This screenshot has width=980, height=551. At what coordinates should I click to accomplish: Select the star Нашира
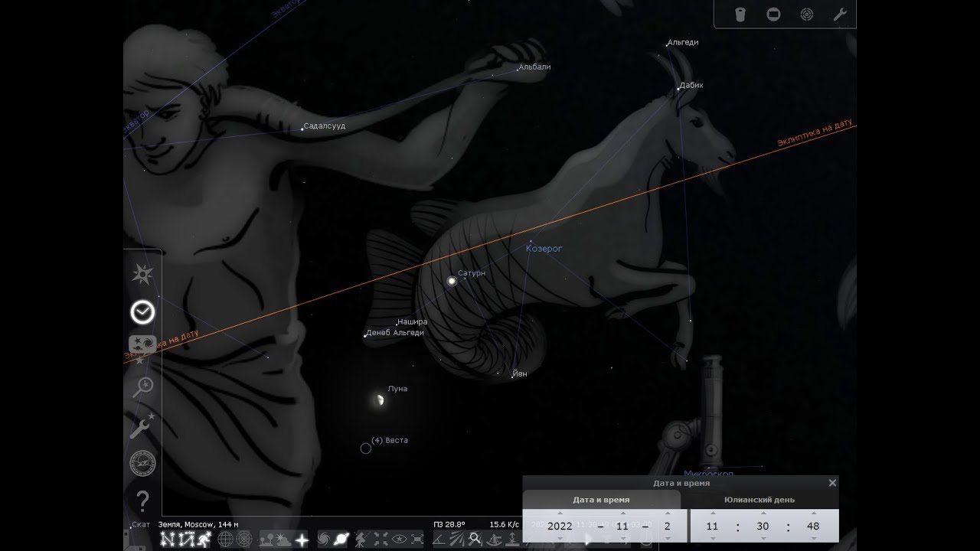coord(397,324)
